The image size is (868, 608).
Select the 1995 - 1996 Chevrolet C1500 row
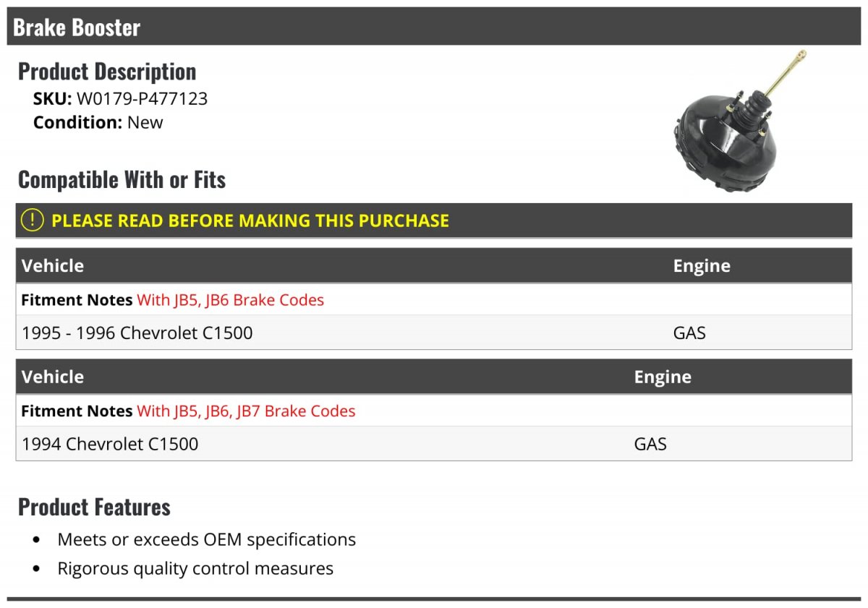pos(434,333)
